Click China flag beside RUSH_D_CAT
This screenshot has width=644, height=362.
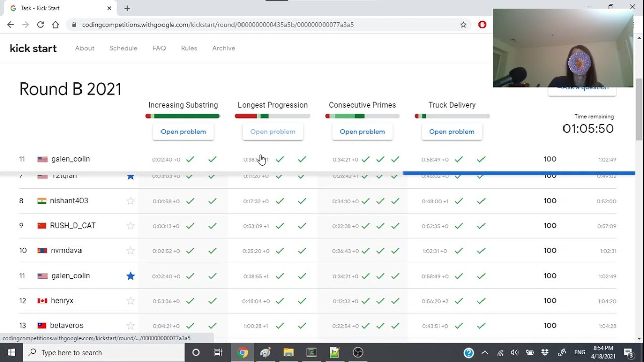click(x=42, y=226)
